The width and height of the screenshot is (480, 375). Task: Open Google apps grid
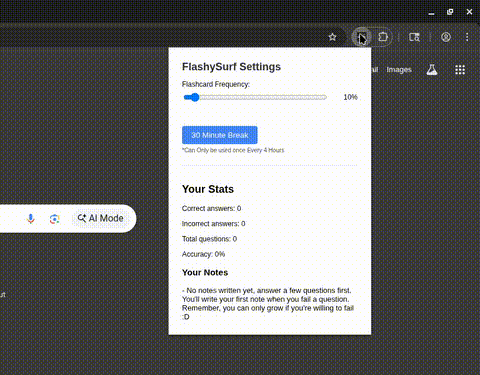pyautogui.click(x=460, y=70)
